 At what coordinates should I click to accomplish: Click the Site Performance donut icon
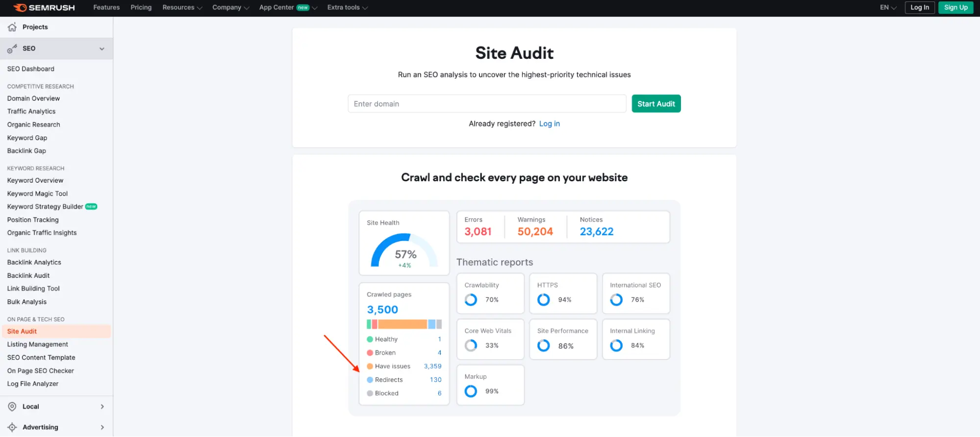544,345
